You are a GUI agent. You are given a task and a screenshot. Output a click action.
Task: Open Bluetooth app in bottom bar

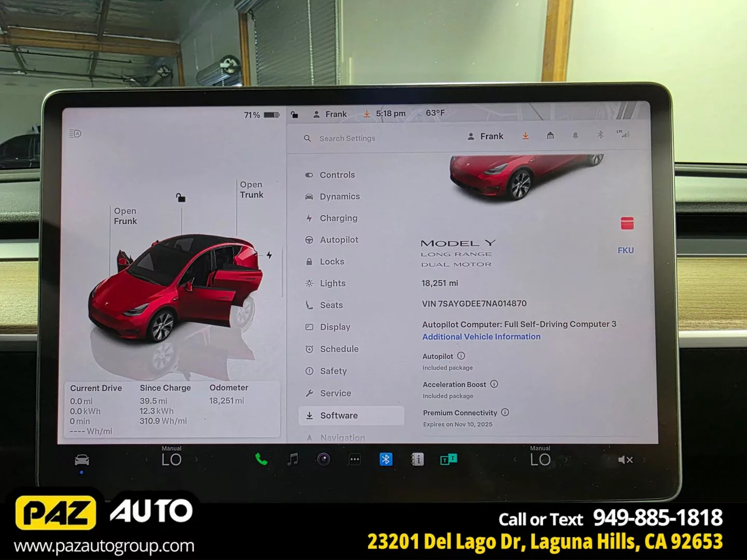point(386,459)
